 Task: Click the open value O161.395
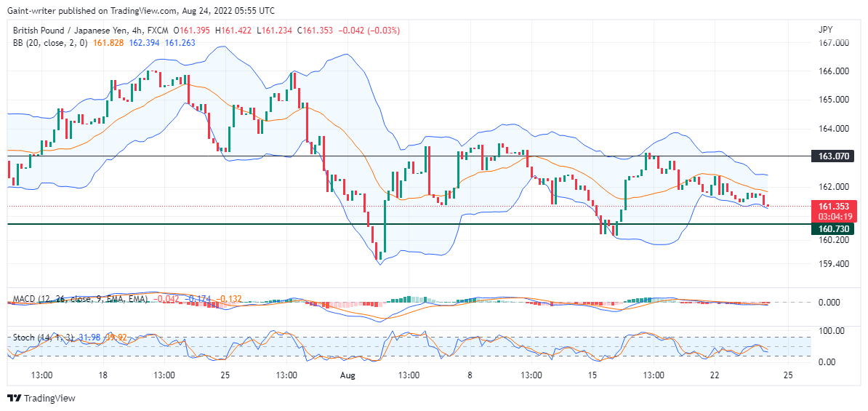tap(191, 30)
